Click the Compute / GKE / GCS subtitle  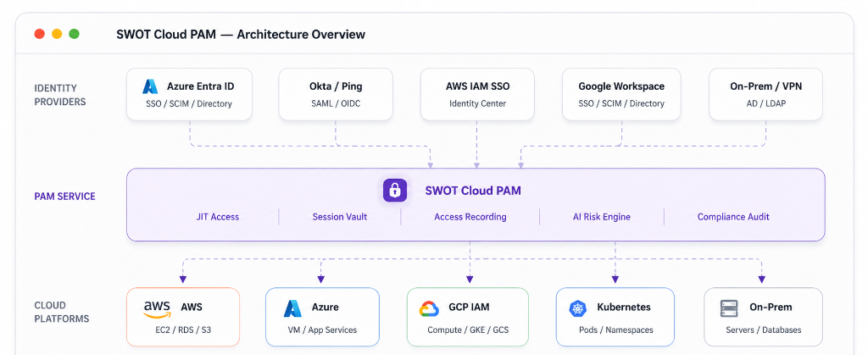point(468,330)
